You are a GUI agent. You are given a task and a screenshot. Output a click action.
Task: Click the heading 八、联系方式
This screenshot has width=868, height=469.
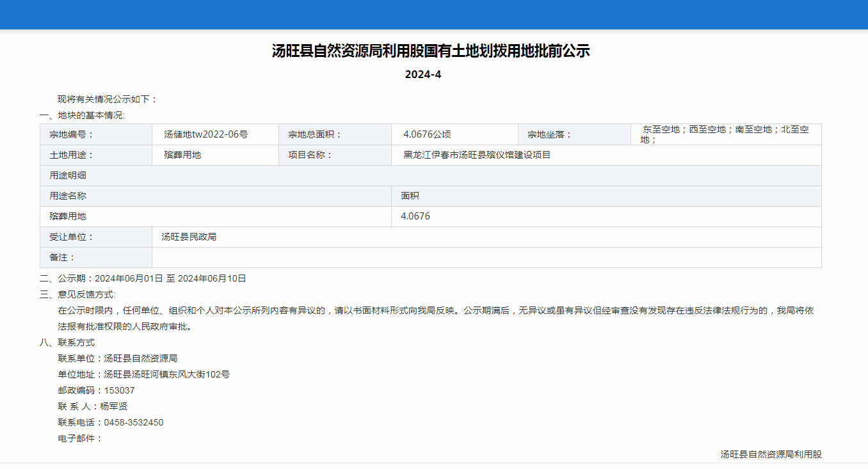pos(67,342)
